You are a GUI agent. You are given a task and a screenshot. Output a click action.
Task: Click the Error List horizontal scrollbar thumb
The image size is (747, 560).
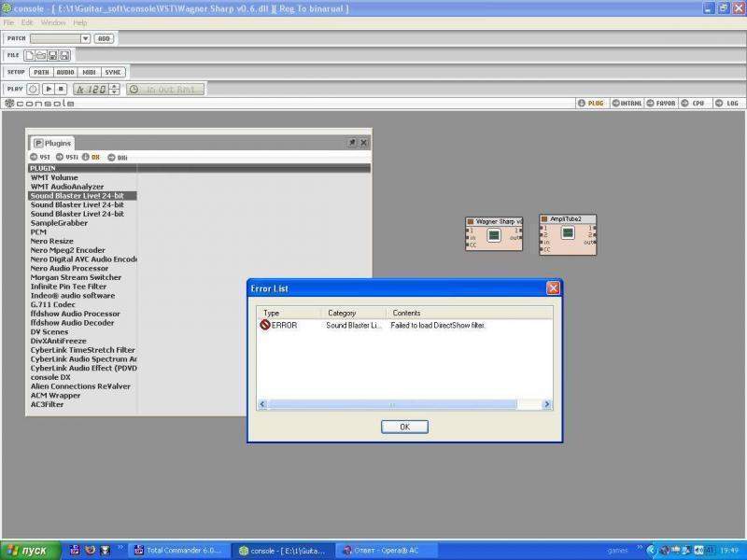tap(392, 404)
